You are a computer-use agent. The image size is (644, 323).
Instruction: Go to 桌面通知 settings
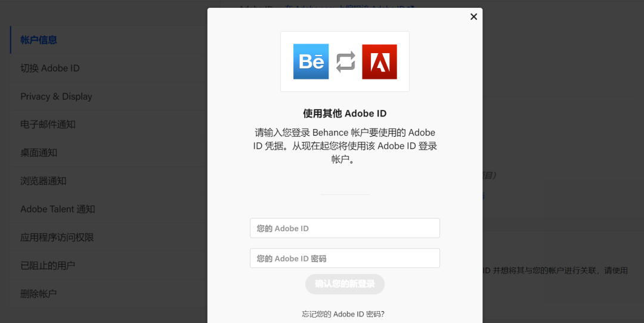[x=109, y=153]
